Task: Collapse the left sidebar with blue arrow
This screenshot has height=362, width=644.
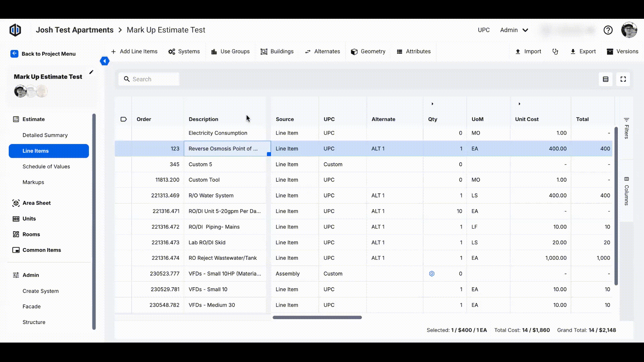Action: coord(104,61)
